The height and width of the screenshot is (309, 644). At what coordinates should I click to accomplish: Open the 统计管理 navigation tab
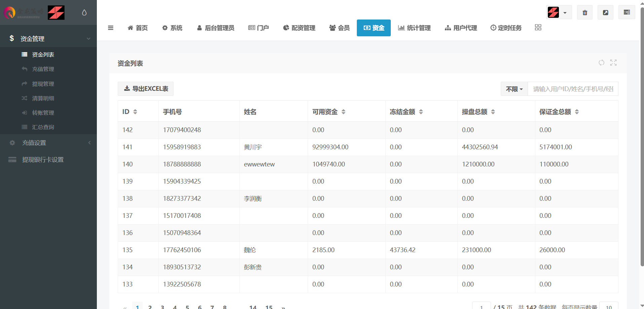414,28
